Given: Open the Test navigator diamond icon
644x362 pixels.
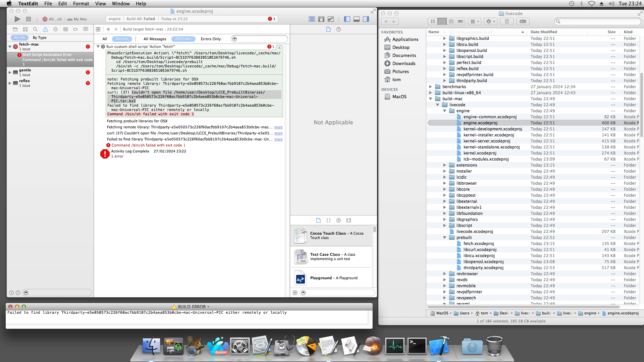Looking at the screenshot, I should click(x=55, y=29).
